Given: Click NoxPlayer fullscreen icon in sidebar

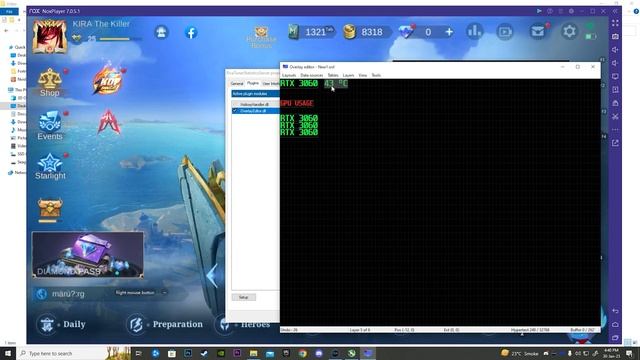Looking at the screenshot, I should tap(615, 23).
